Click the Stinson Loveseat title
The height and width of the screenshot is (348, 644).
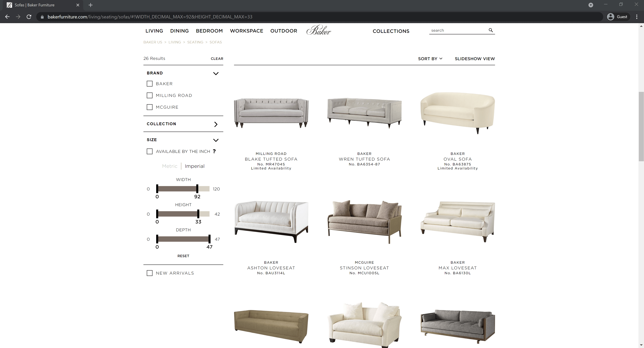point(365,268)
